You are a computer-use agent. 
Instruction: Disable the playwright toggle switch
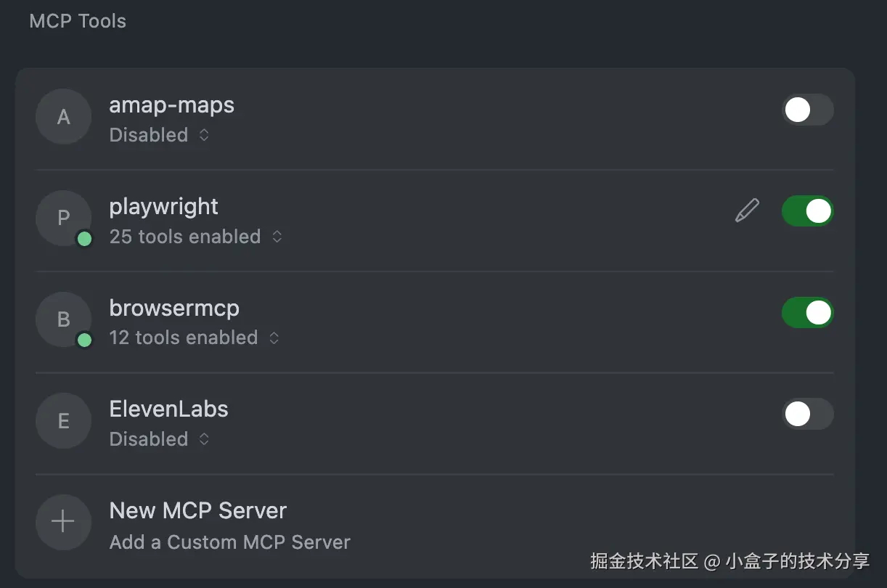coord(807,211)
